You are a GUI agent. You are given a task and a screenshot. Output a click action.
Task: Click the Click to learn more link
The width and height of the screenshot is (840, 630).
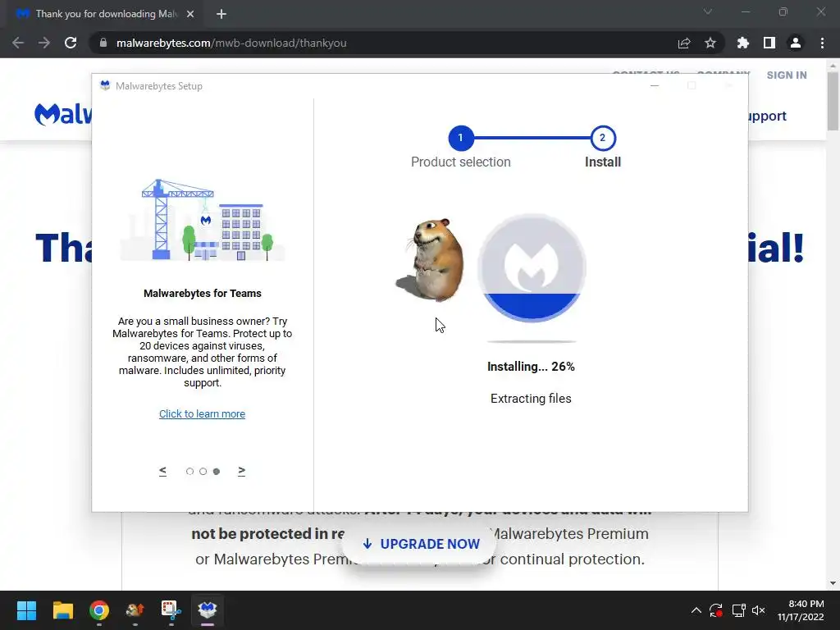click(x=202, y=414)
